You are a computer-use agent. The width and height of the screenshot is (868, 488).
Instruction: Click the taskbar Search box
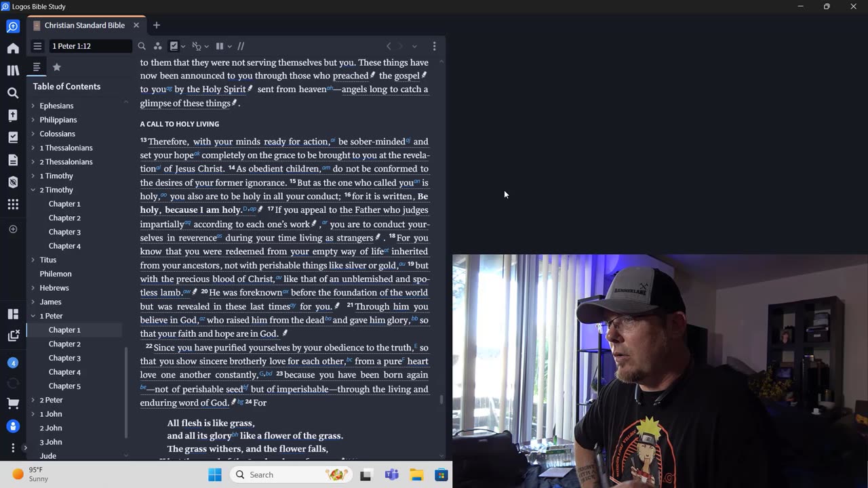click(x=292, y=474)
